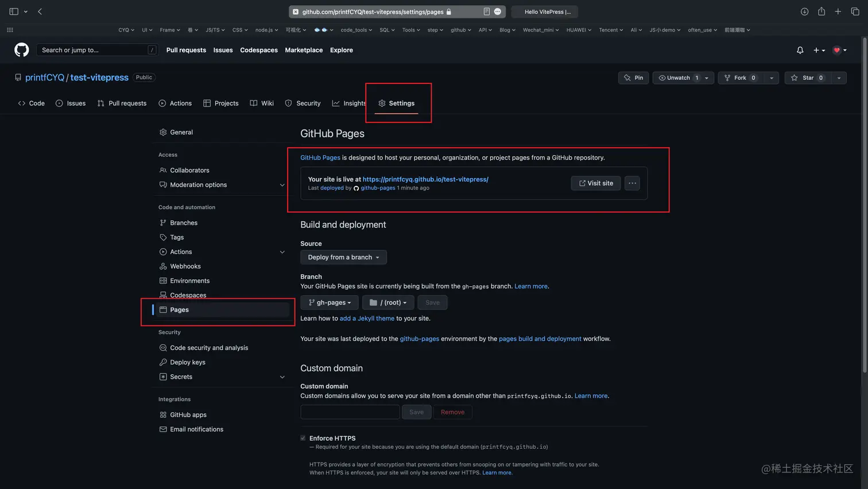Open pages build and deployment workflow link
Image resolution: width=868 pixels, height=489 pixels.
540,339
